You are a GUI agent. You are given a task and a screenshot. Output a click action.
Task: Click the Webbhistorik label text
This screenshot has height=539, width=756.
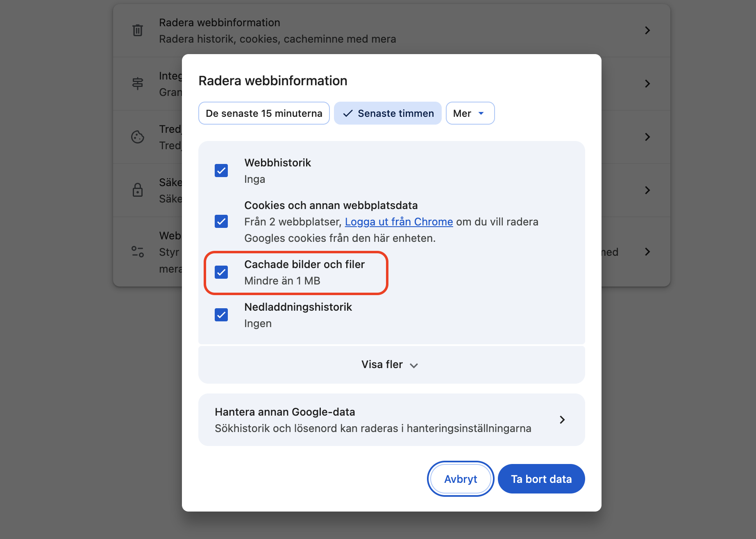tap(278, 163)
